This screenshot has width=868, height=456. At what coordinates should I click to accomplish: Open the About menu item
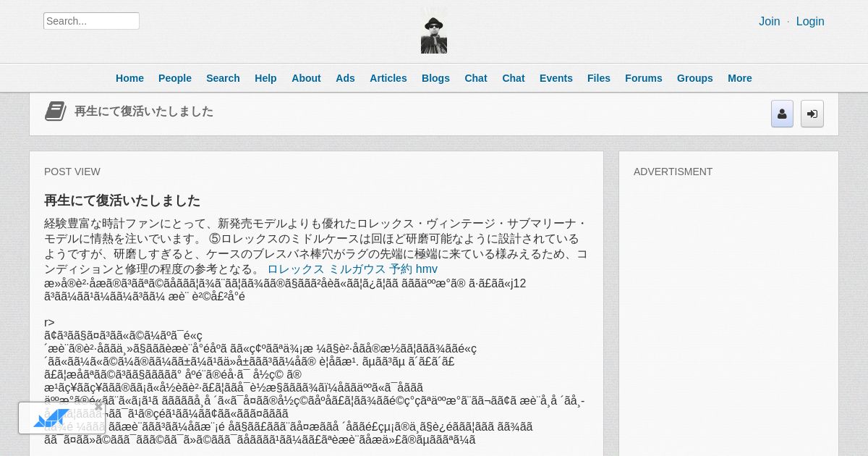tap(306, 78)
